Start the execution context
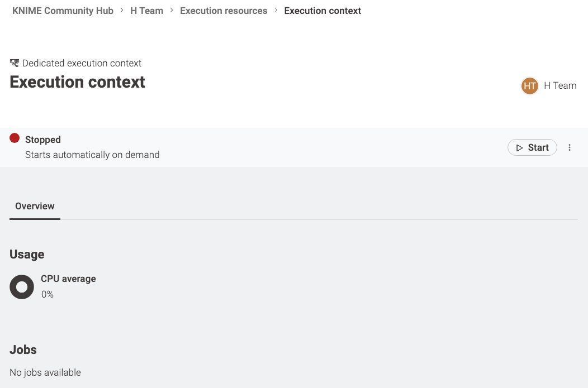Screen dimensions: 588x388 click(532, 147)
